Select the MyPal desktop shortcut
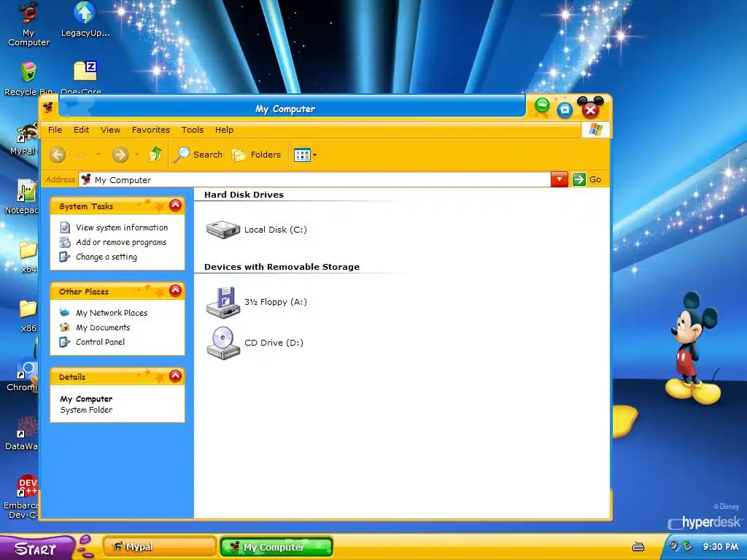The width and height of the screenshot is (747, 560). coord(23,138)
